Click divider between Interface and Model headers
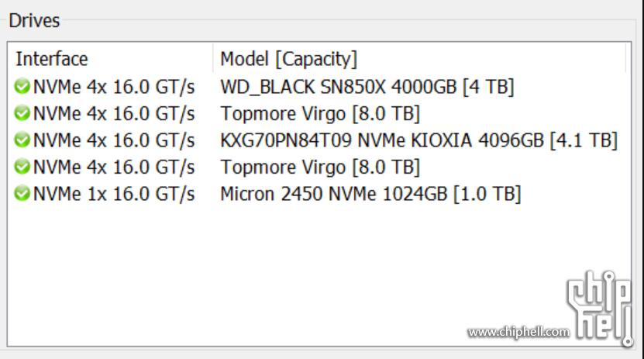 (213, 58)
